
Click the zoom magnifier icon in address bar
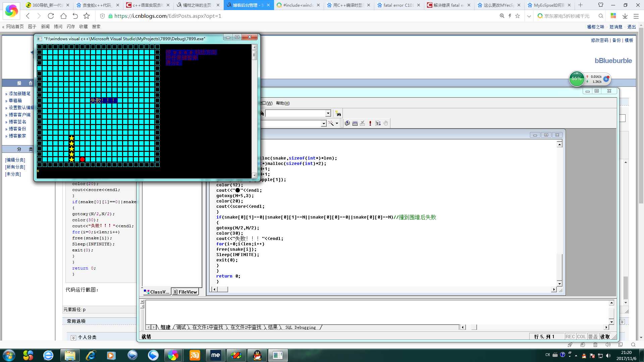(502, 16)
